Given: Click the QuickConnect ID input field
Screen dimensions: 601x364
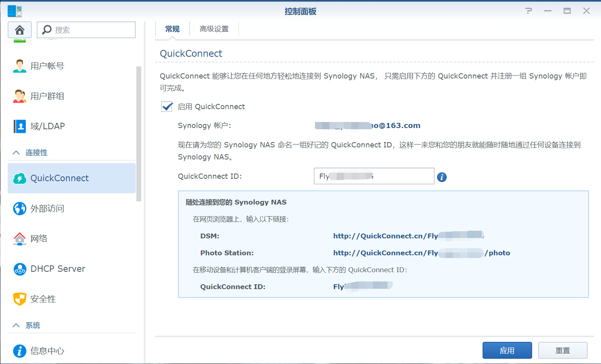Looking at the screenshot, I should (x=374, y=176).
